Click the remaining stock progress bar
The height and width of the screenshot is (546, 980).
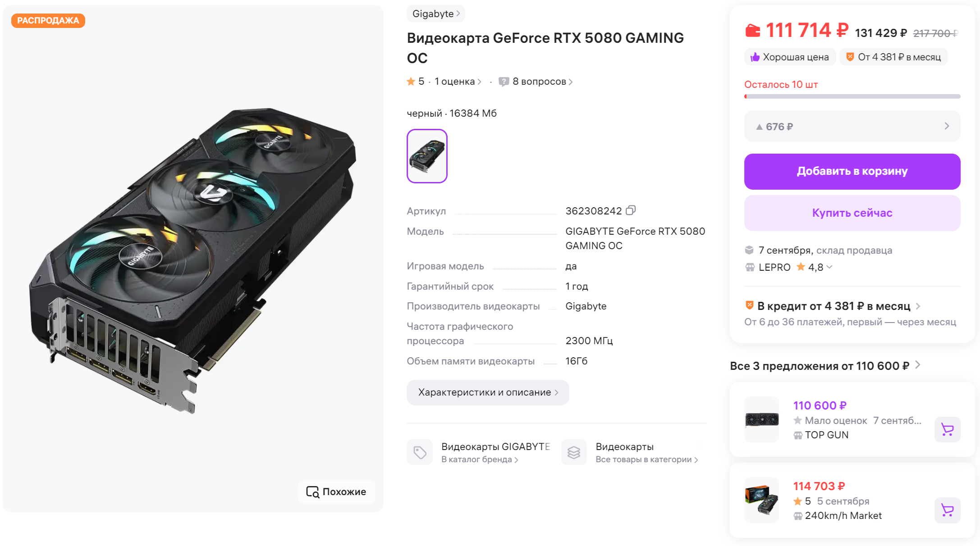852,96
